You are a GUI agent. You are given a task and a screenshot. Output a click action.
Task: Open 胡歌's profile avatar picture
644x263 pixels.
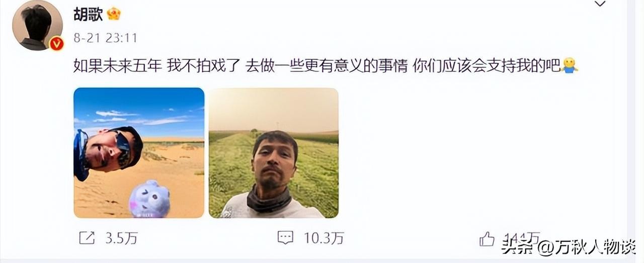click(x=37, y=25)
